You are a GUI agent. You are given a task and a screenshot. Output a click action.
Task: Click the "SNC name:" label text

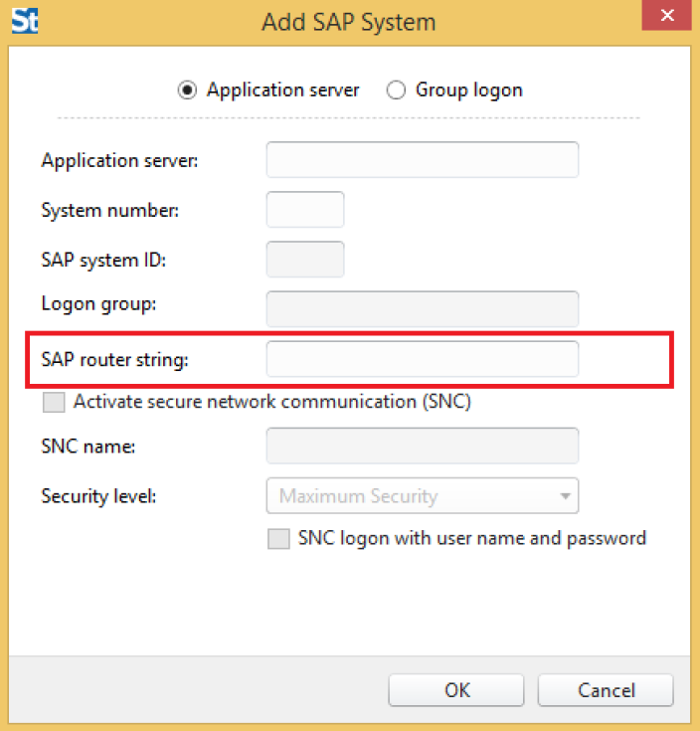click(x=88, y=447)
